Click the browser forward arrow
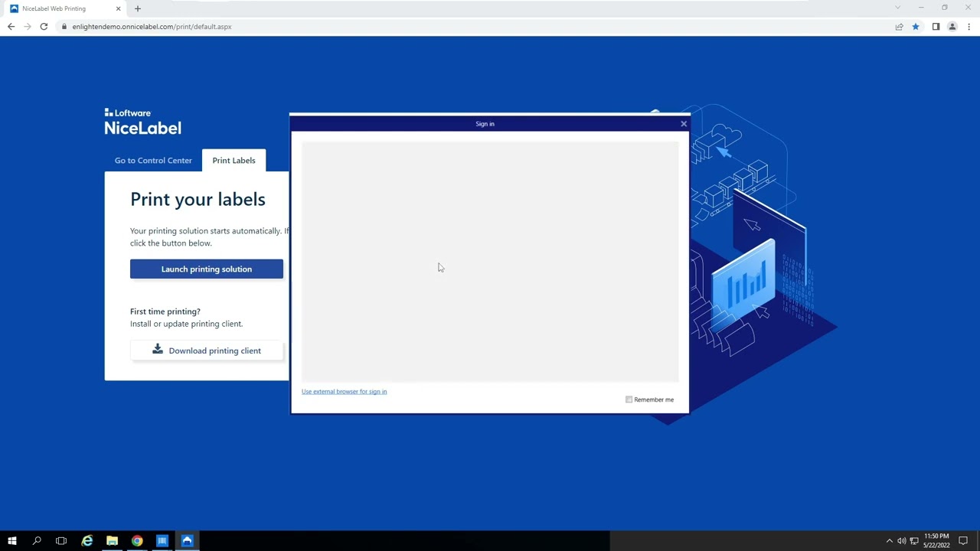The image size is (980, 551). 28,27
